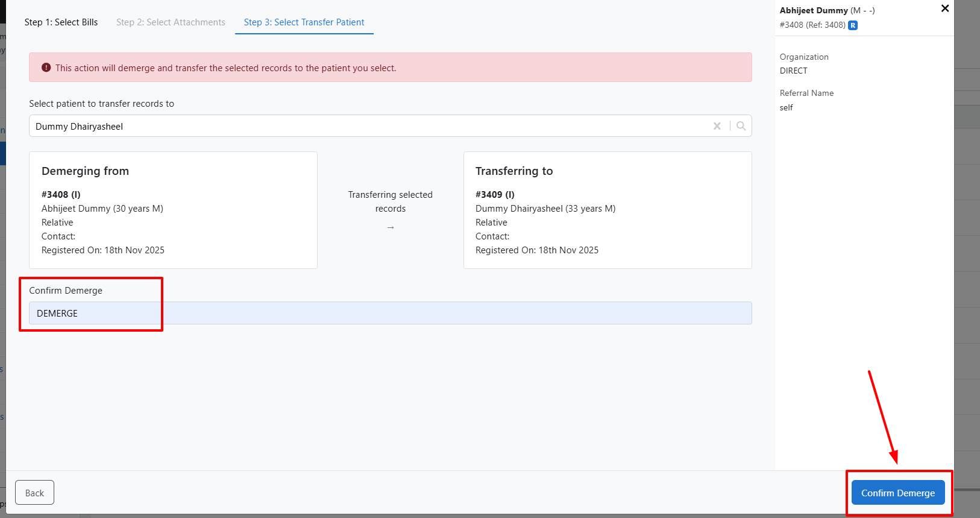
Task: Select the '#3408 (I)' patient ID text
Action: pyautogui.click(x=61, y=194)
